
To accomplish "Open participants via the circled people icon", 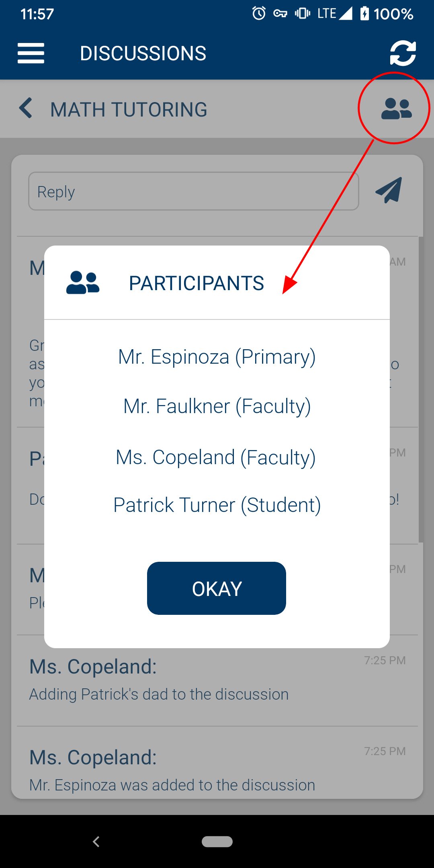I will 396,108.
